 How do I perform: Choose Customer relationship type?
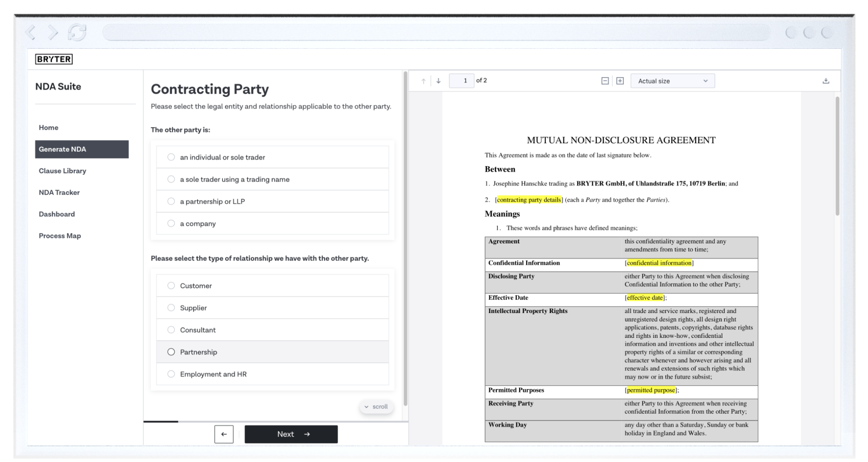(x=273, y=285)
